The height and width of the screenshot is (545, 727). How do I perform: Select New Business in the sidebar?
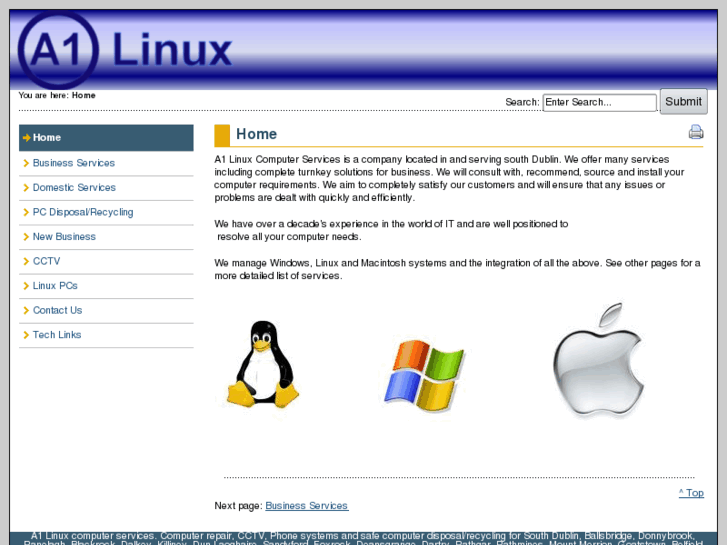click(106, 237)
